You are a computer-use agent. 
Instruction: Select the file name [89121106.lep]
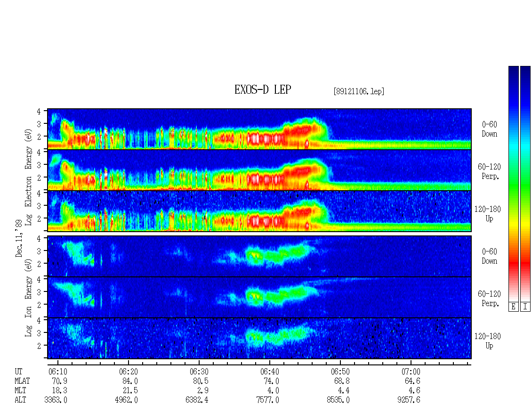coord(359,91)
